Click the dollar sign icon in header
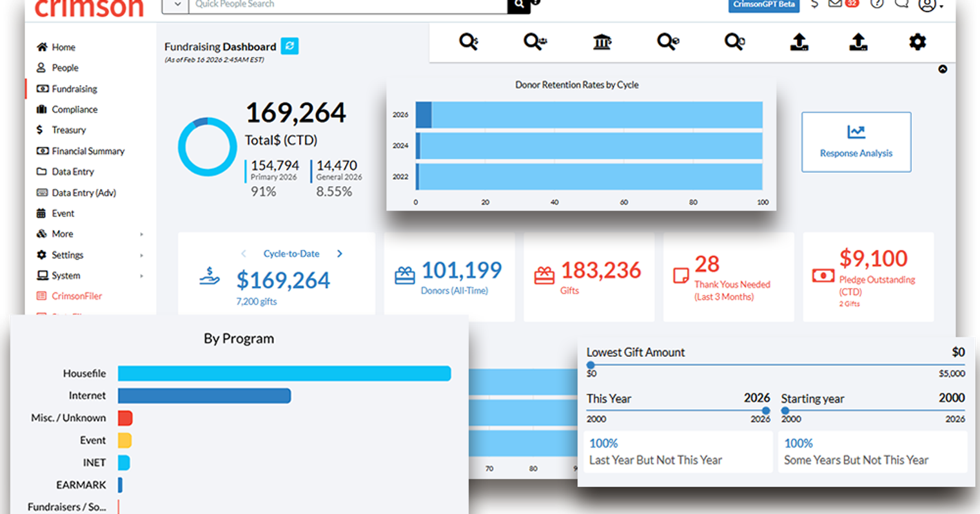The image size is (980, 514). pyautogui.click(x=815, y=4)
